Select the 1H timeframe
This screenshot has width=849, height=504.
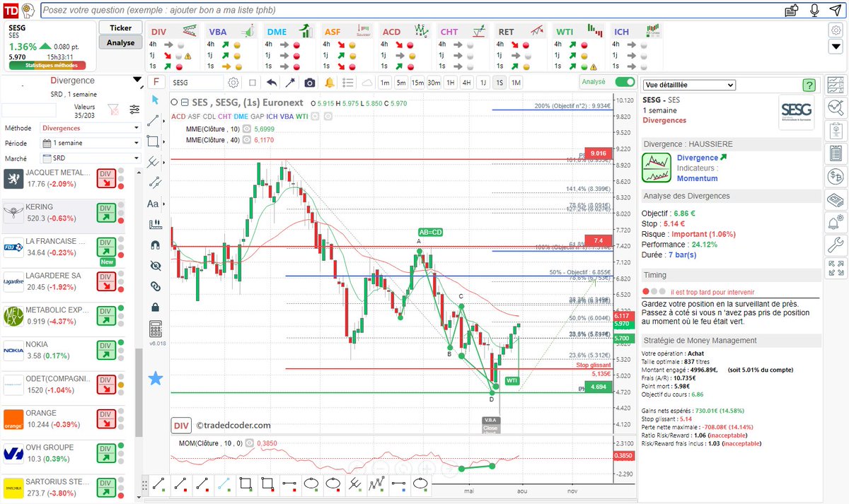tap(450, 83)
